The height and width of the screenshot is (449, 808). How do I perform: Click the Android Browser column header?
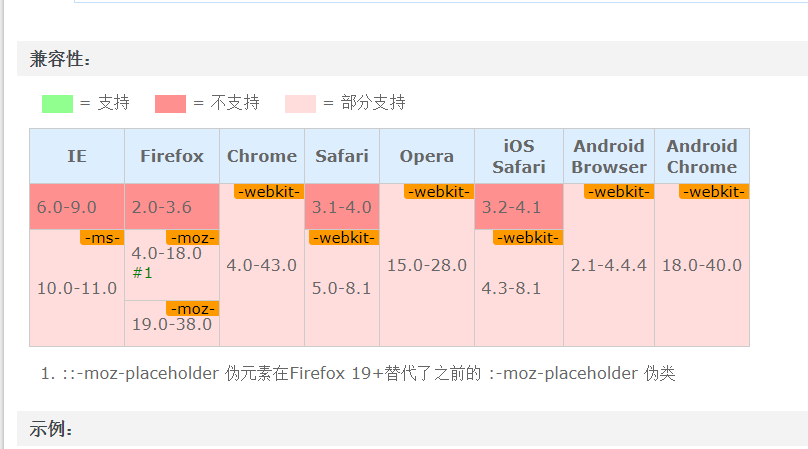pos(609,156)
